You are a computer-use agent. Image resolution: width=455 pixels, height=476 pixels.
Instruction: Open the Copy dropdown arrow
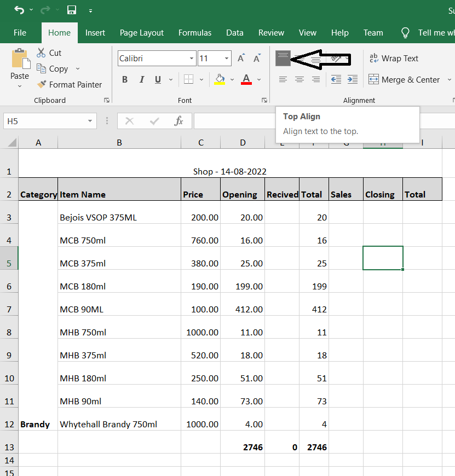(78, 68)
